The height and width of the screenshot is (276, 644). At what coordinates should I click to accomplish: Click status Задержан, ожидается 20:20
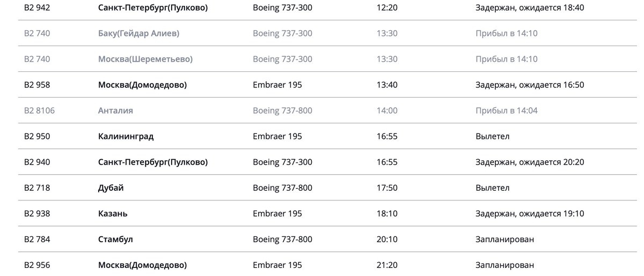point(530,162)
